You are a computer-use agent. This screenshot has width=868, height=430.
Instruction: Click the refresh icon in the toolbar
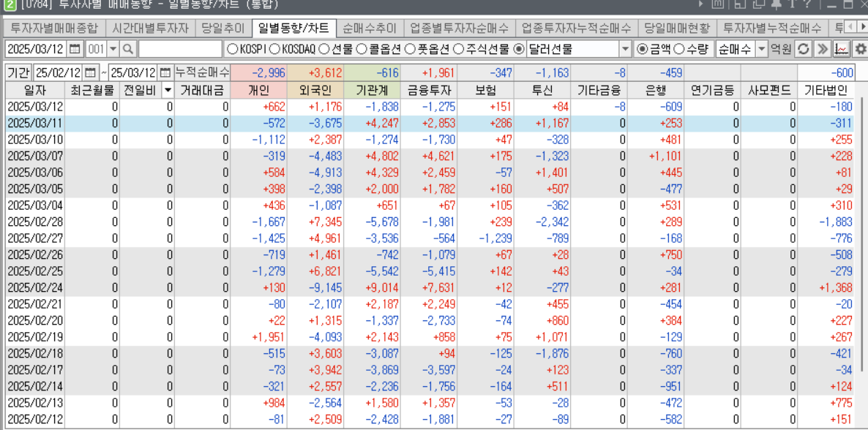(803, 50)
